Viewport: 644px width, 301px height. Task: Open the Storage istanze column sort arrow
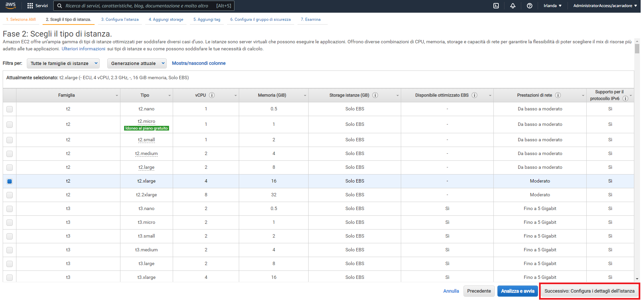click(397, 96)
